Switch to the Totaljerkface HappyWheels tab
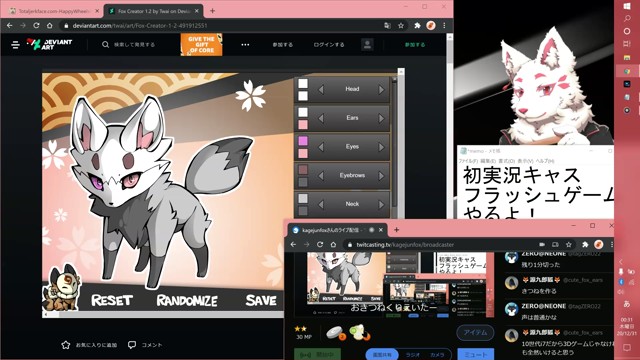Screen dimensions: 640x360 point(54,11)
